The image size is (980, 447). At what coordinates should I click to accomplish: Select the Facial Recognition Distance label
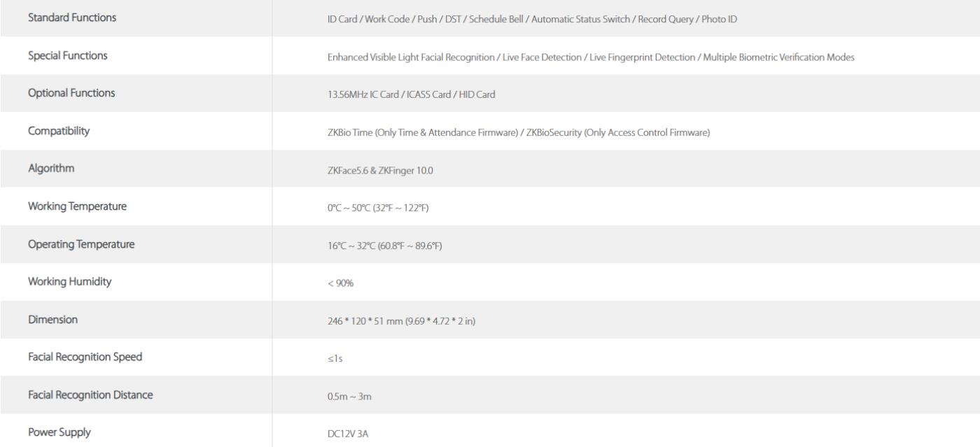tap(90, 396)
